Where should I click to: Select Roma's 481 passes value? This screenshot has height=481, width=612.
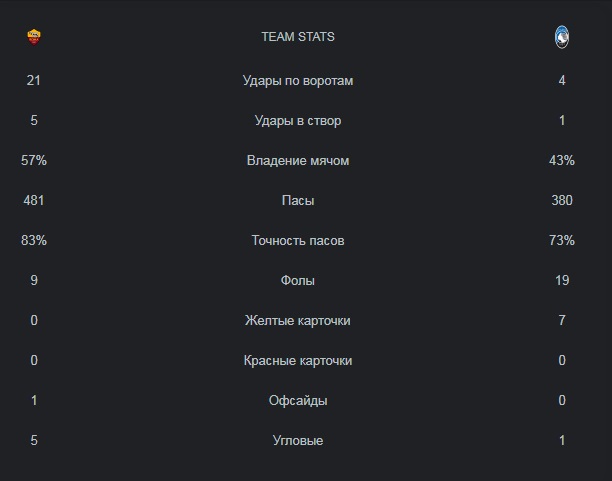pos(34,201)
